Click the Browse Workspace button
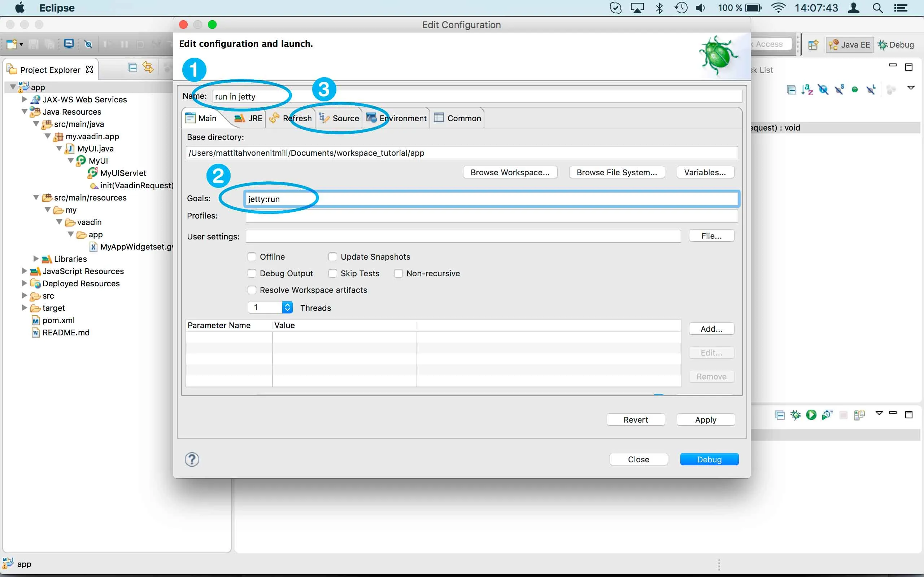924x577 pixels. pyautogui.click(x=509, y=172)
